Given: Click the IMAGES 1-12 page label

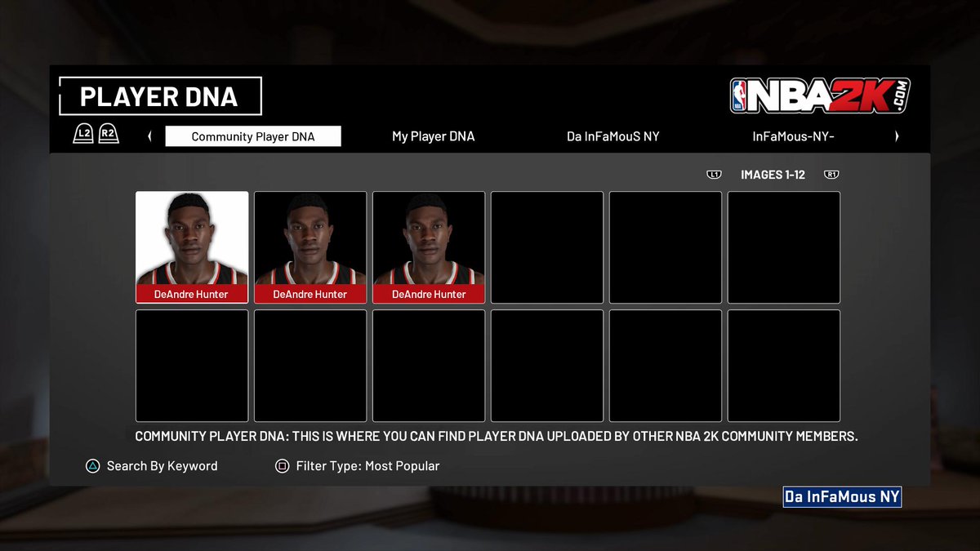Looking at the screenshot, I should tap(773, 175).
